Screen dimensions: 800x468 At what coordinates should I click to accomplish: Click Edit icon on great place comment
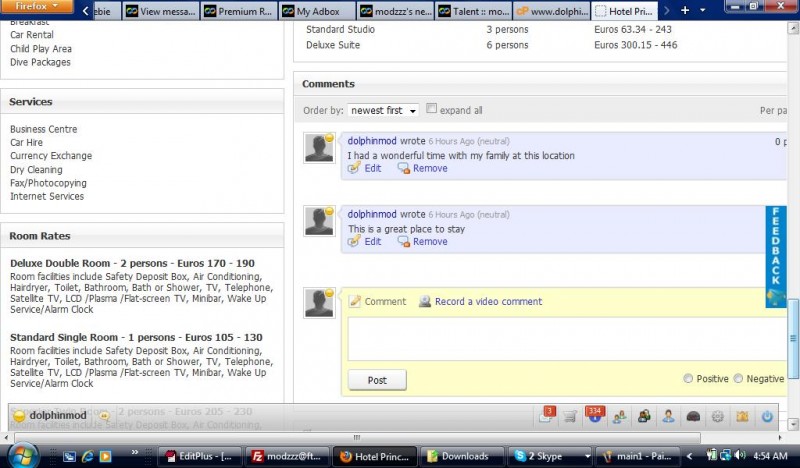point(354,241)
